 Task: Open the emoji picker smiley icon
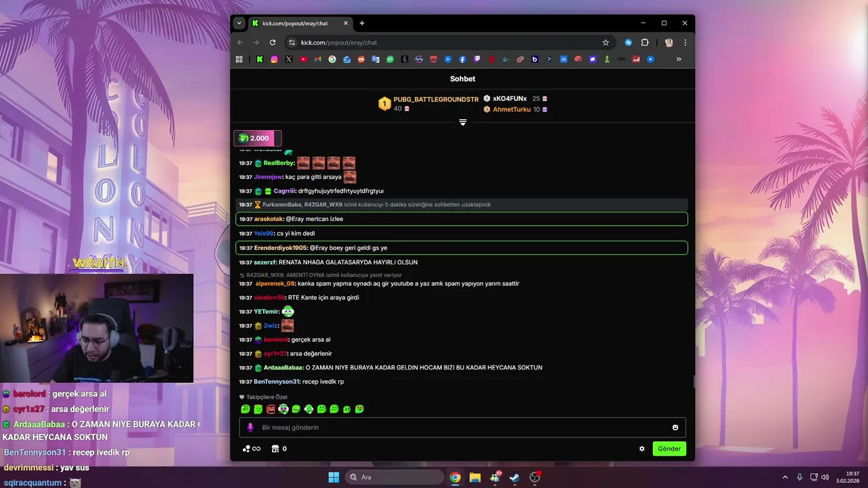coord(675,427)
